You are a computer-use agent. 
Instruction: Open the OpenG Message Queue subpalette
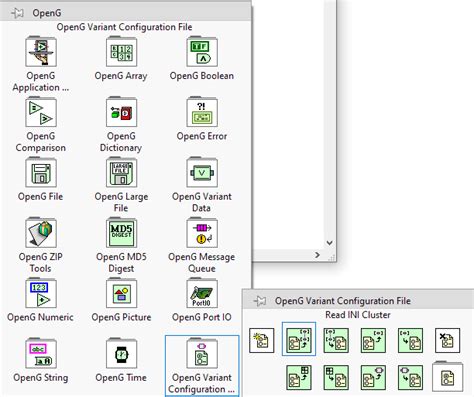click(202, 233)
